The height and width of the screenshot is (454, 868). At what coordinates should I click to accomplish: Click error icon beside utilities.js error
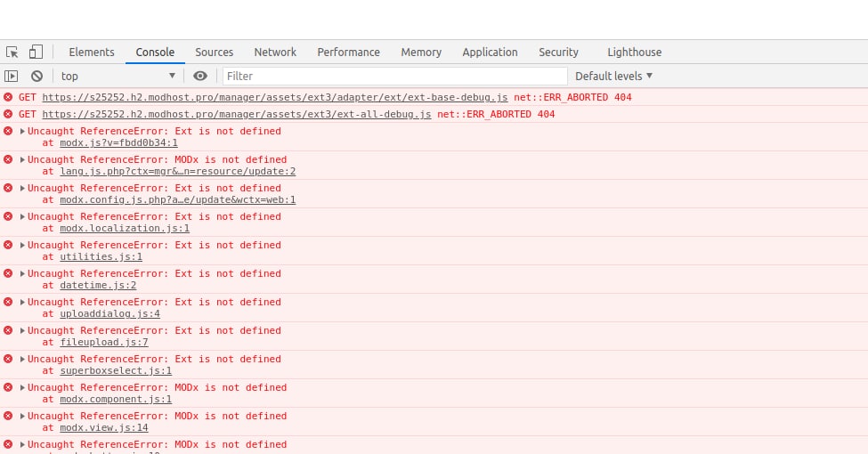8,246
